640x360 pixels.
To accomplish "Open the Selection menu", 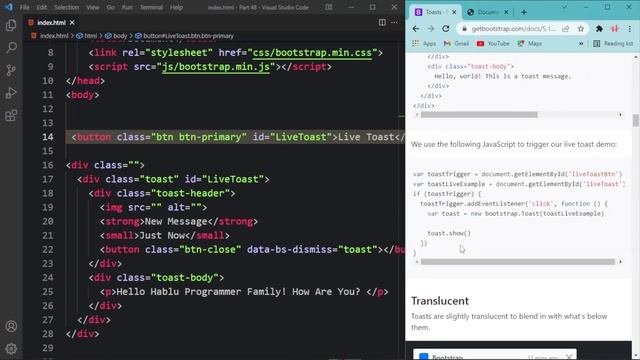I will point(66,7).
